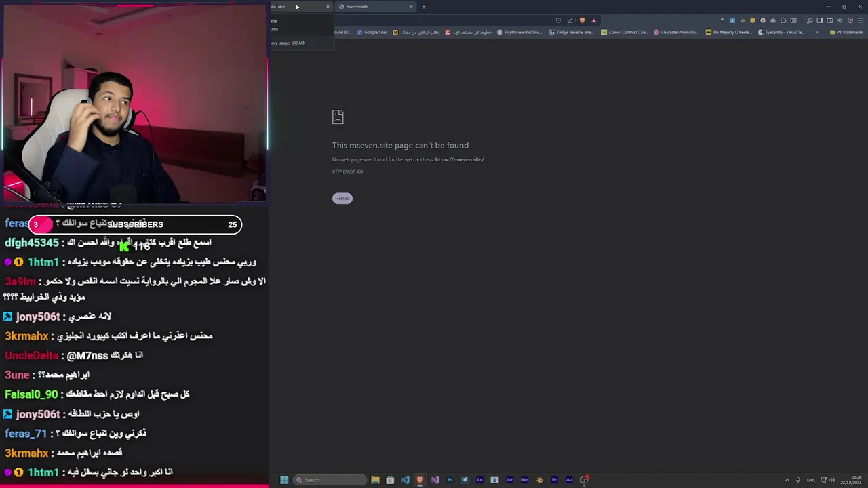Screen dimensions: 868x488
Task: Close the YouTube tab
Action: pos(328,7)
